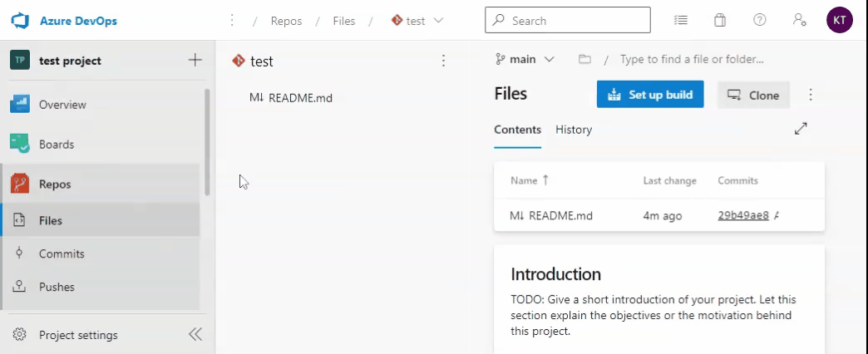Click the plus icon beside test project
This screenshot has height=354, width=868.
195,60
